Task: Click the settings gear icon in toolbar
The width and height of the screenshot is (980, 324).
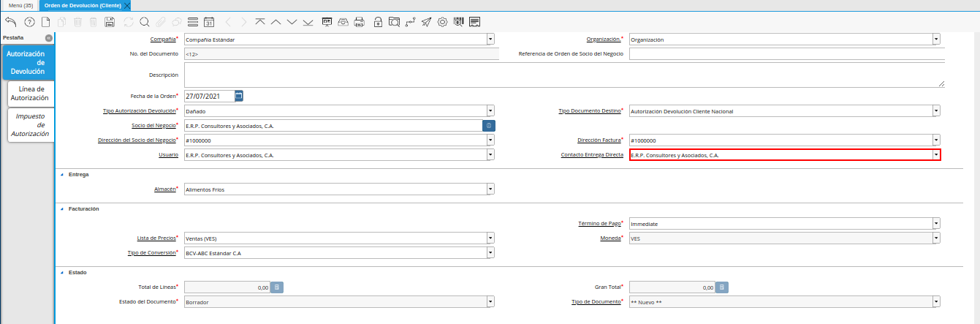Action: tap(442, 22)
